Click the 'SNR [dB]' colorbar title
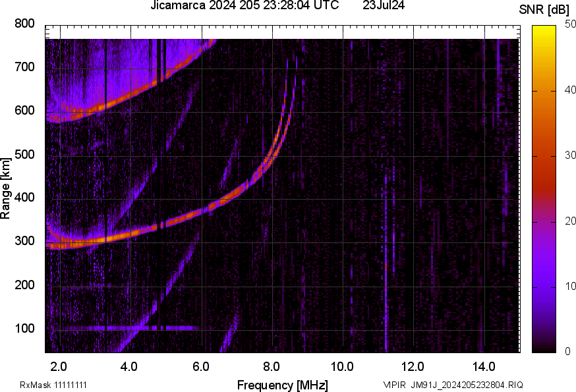Screen dimensions: 576x392 (x=544, y=10)
